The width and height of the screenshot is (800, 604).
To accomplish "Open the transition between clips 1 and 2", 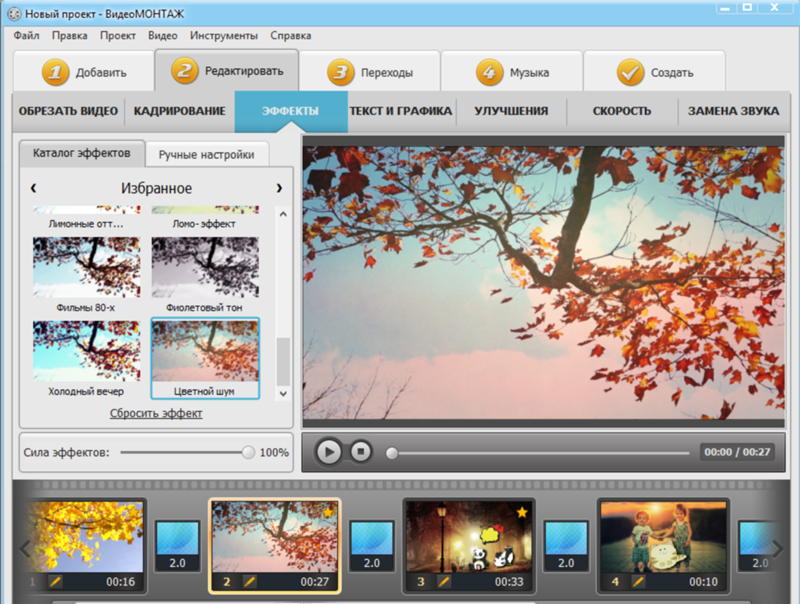I will tap(178, 545).
